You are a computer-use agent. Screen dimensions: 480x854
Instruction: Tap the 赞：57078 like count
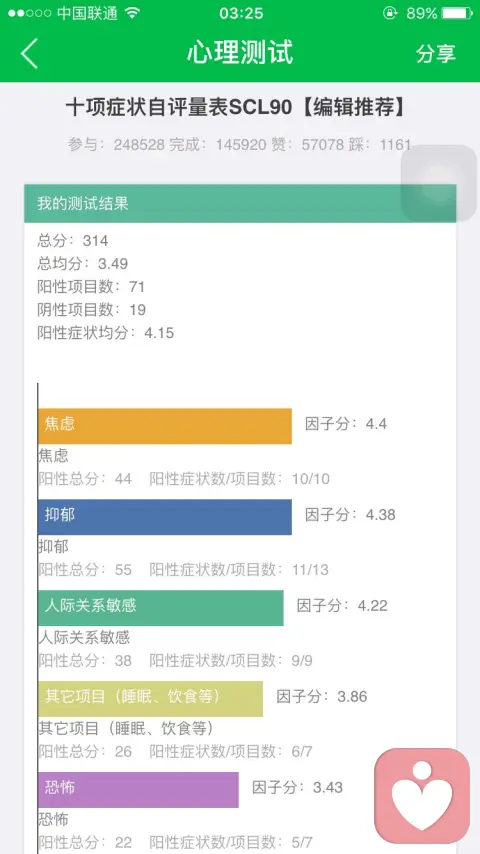(x=315, y=144)
